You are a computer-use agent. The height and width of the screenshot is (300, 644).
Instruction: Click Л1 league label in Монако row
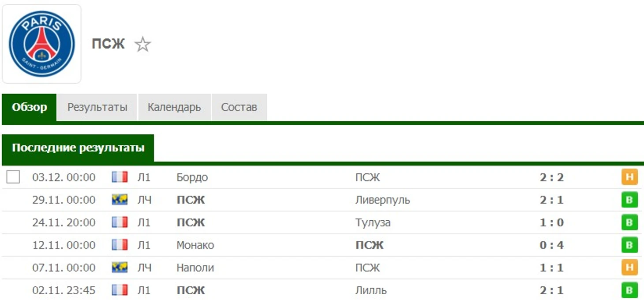pos(144,245)
